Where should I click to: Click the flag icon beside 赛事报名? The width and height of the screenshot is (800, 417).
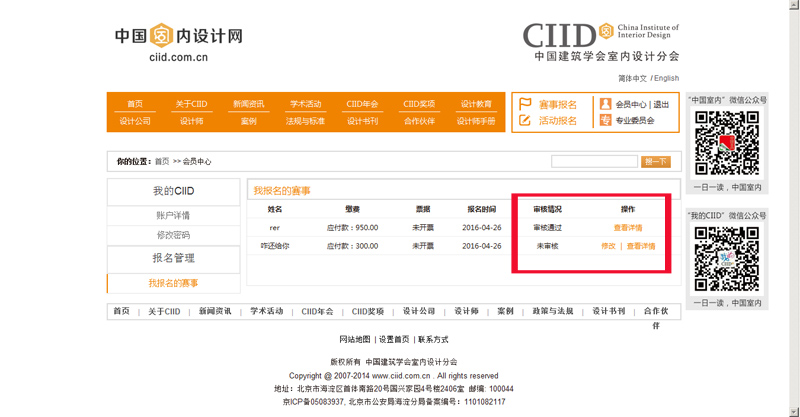tap(525, 104)
